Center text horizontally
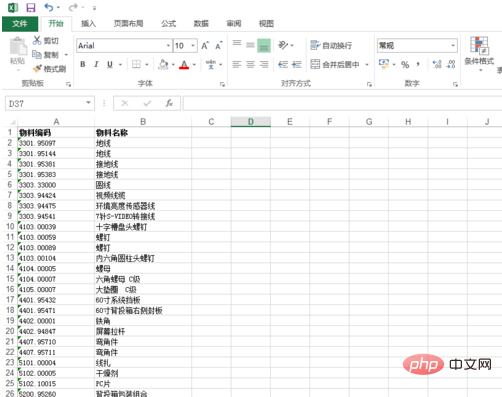This screenshot has width=502, height=397. click(250, 64)
